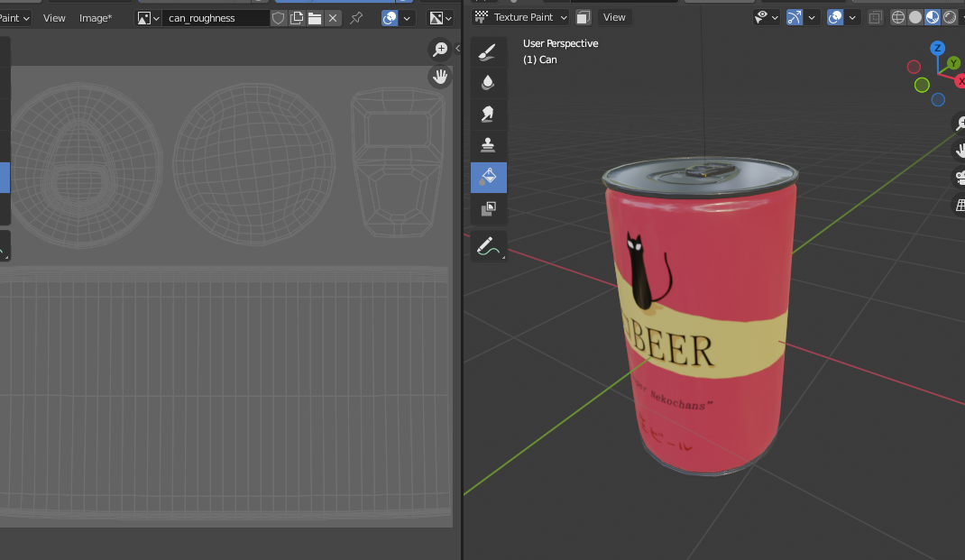The image size is (965, 560).
Task: Click the image editor pan hand icon
Action: point(440,77)
